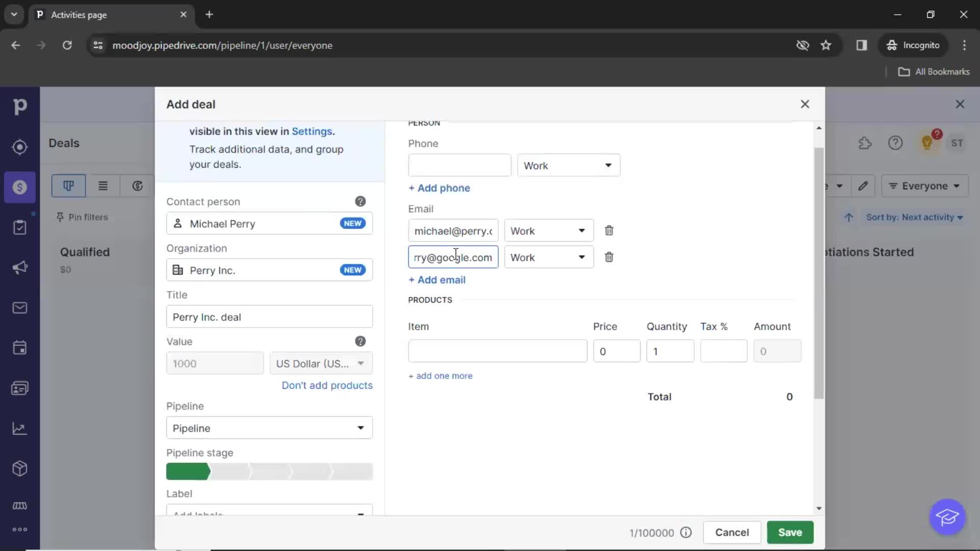Click the Item input field for products
Screen dimensions: 980x551
(498, 350)
